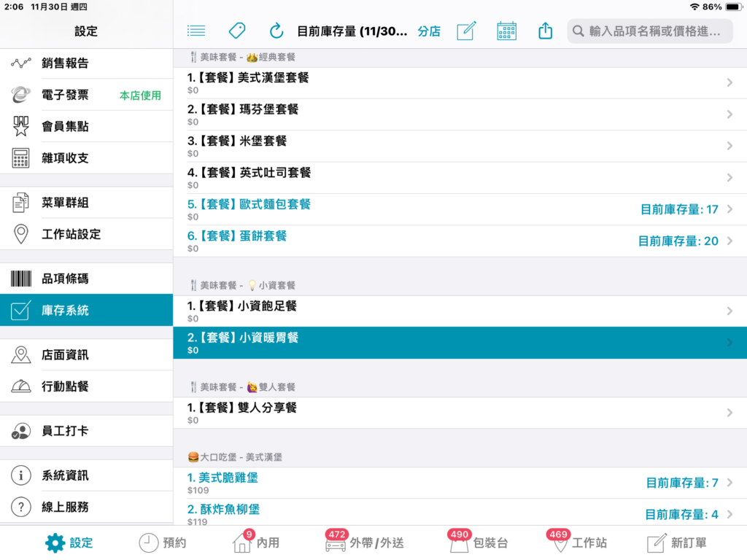Open the 菜單群組 menu item
This screenshot has height=560, width=747.
[x=86, y=203]
